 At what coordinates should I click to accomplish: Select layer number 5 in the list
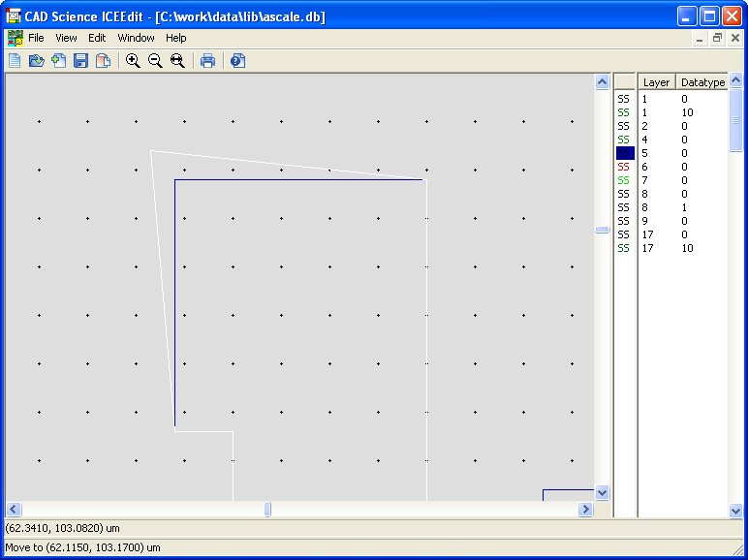(644, 153)
